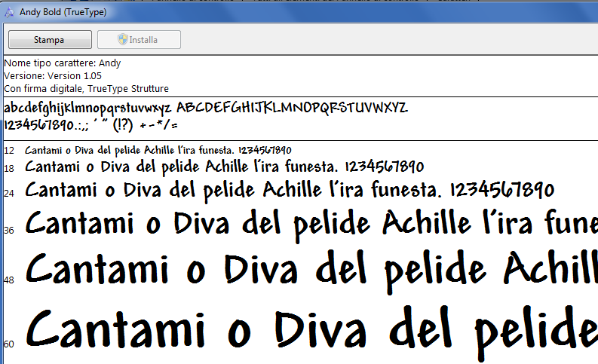Click the size 12 label
The height and width of the screenshot is (364, 598).
9,151
